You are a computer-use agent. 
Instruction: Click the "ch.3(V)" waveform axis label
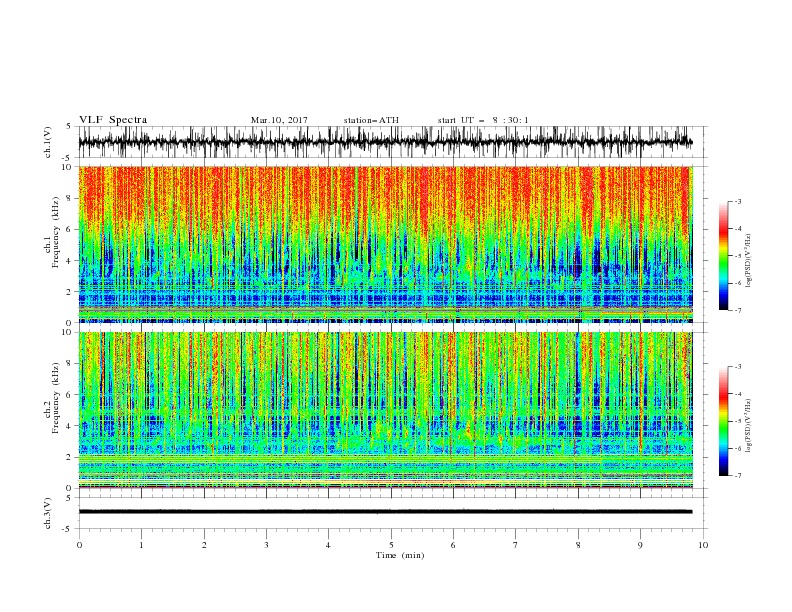pos(48,514)
